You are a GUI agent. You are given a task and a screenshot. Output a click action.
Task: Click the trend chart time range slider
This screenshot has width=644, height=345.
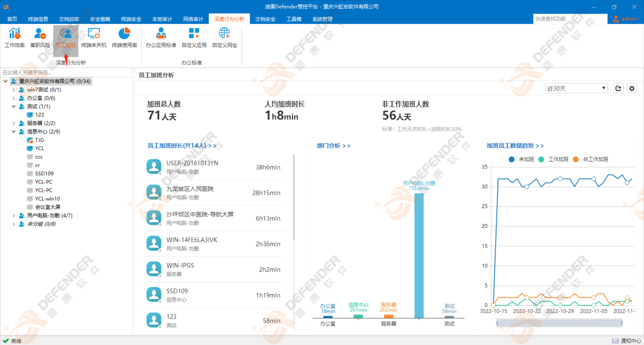click(559, 323)
